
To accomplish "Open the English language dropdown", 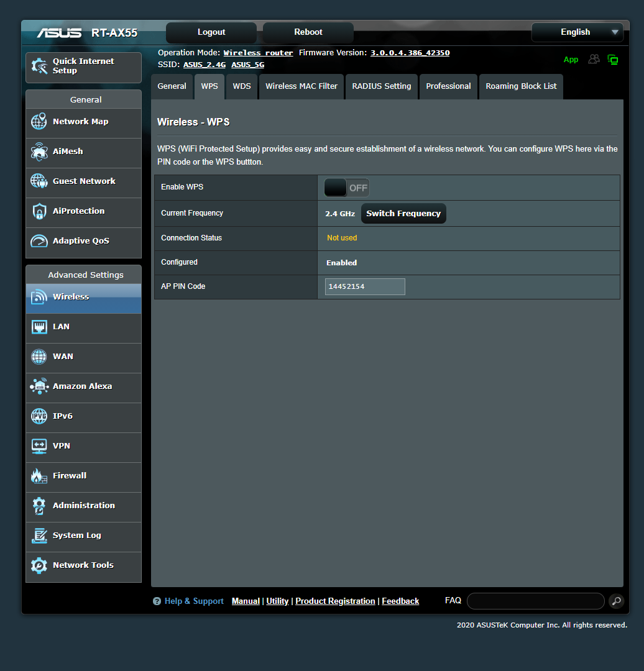I will [577, 32].
